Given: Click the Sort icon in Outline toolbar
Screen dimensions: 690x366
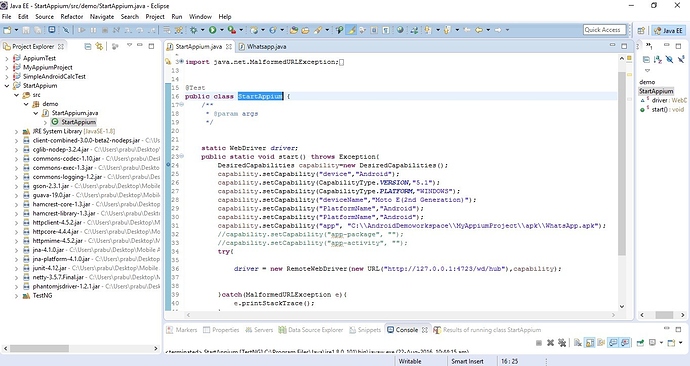Looking at the screenshot, I should [657, 59].
